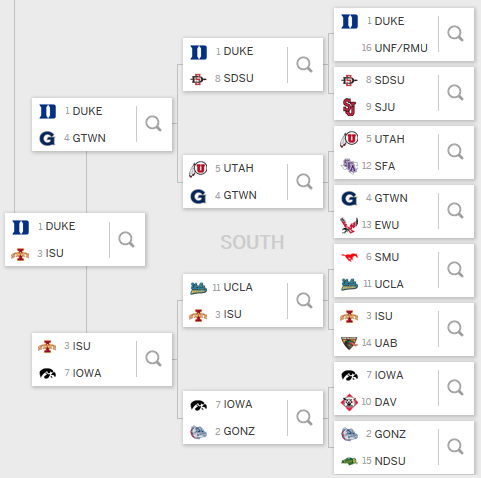Open magnifier for GONZ vs NDSU matchup
The height and width of the screenshot is (478, 481).
tap(455, 447)
